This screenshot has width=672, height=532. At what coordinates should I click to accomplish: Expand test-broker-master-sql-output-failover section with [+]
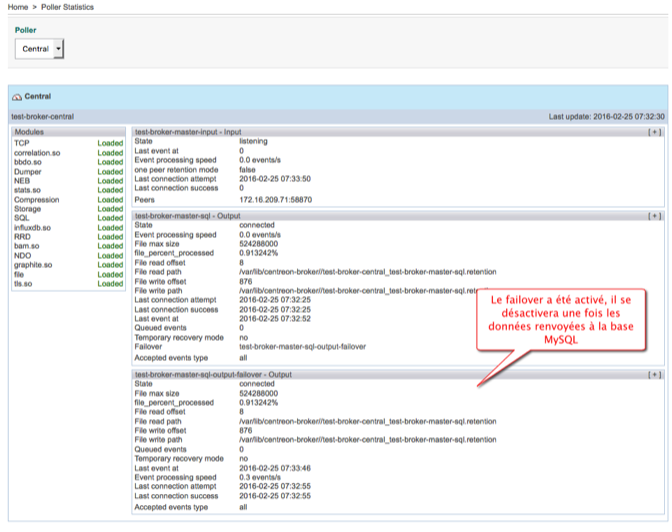(x=654, y=374)
